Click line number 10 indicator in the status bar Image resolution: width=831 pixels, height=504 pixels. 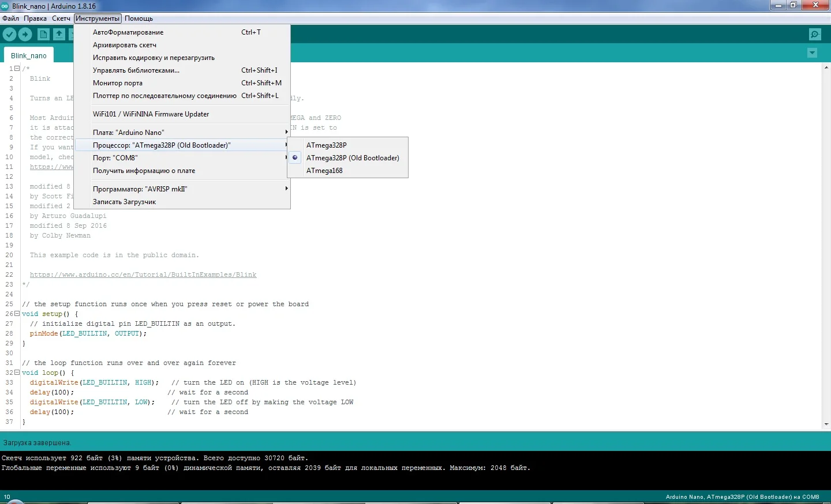coord(7,497)
